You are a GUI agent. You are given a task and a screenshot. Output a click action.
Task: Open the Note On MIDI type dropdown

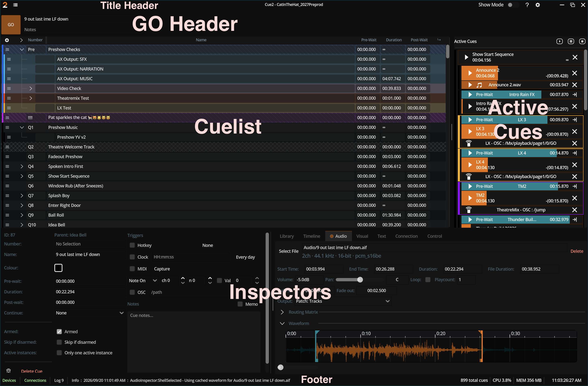pyautogui.click(x=143, y=281)
